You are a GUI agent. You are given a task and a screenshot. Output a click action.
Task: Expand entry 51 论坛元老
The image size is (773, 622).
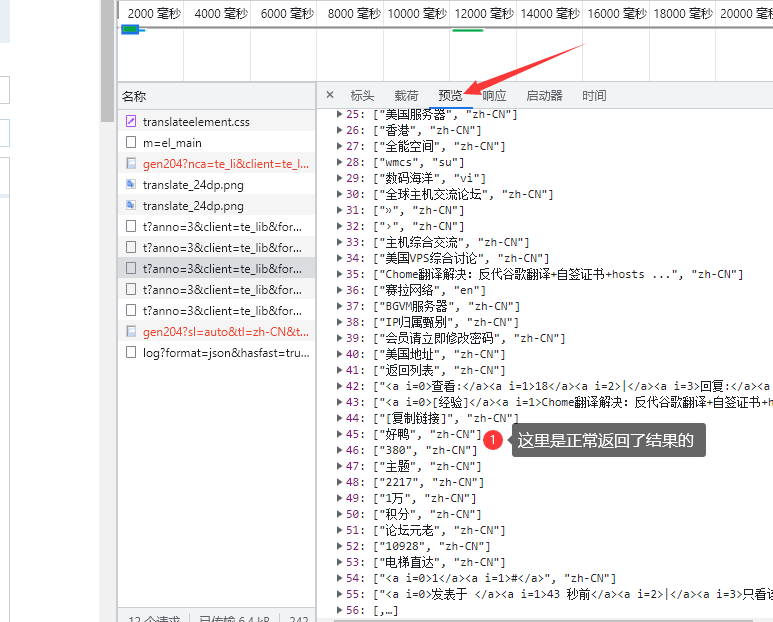pos(339,530)
